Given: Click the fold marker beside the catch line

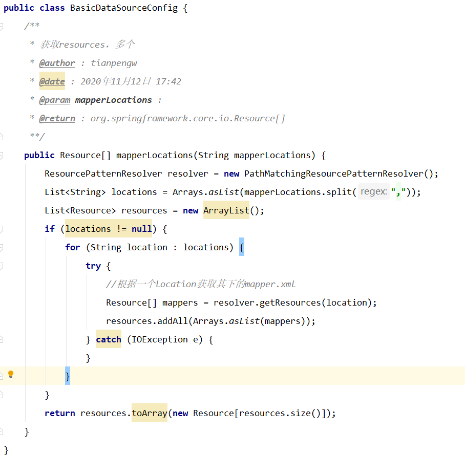Looking at the screenshot, I should (x=1, y=340).
